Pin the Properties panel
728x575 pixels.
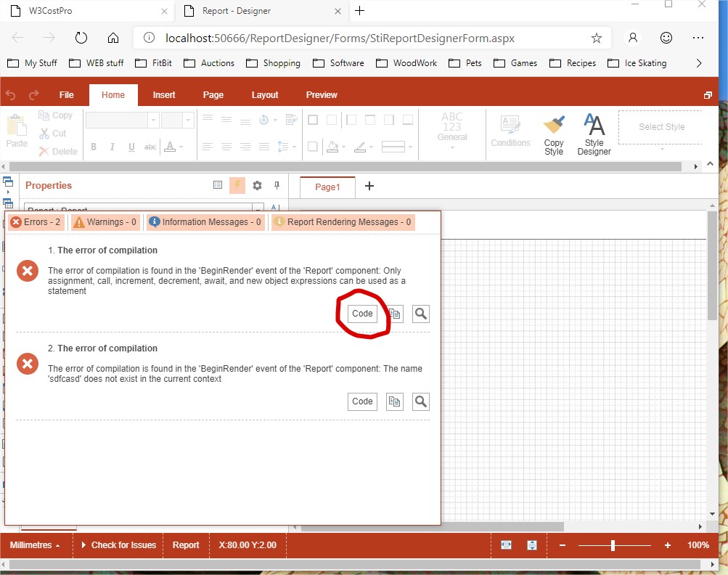click(x=277, y=185)
